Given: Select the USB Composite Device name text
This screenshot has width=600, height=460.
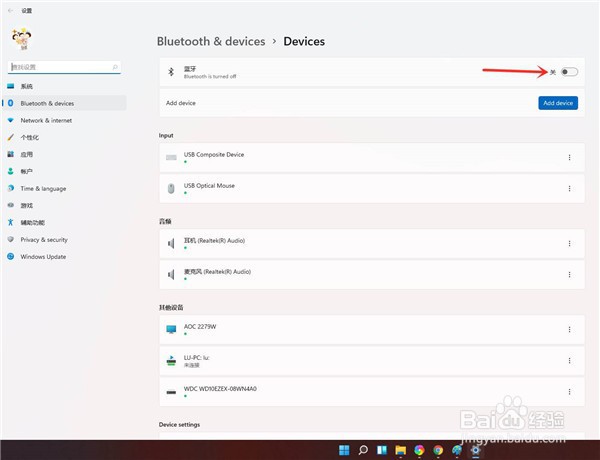Looking at the screenshot, I should (x=214, y=155).
